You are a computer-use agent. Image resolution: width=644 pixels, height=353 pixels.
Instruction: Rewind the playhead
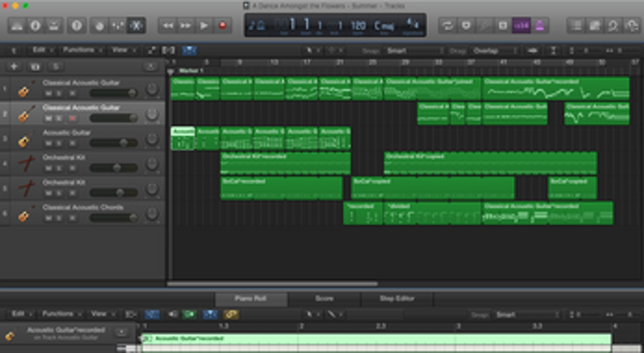coord(167,26)
